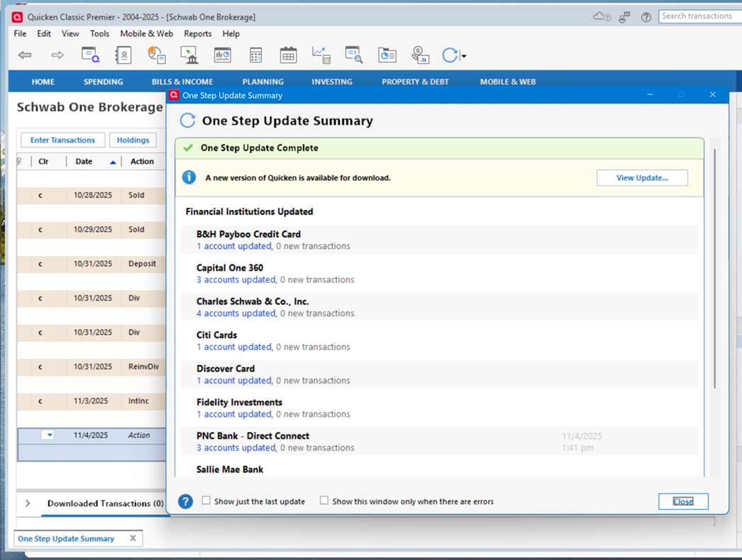
Task: Toggle Show just the last update checkbox
Action: [206, 500]
